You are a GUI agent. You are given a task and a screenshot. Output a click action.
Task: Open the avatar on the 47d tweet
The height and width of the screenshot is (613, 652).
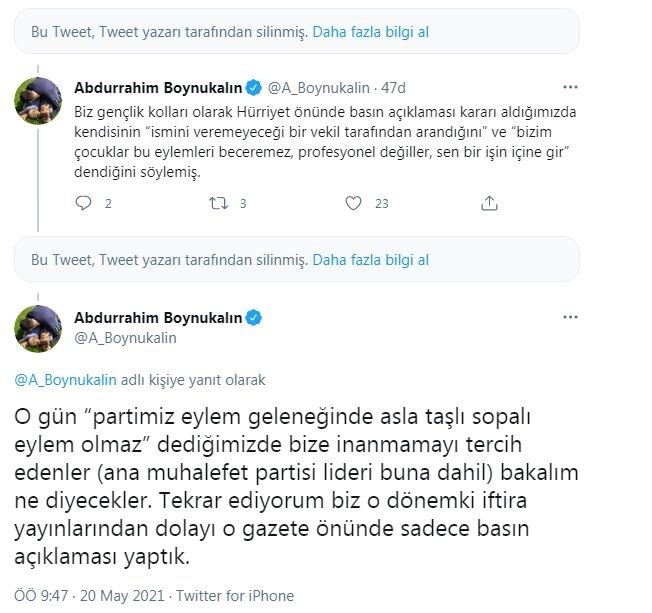38,101
